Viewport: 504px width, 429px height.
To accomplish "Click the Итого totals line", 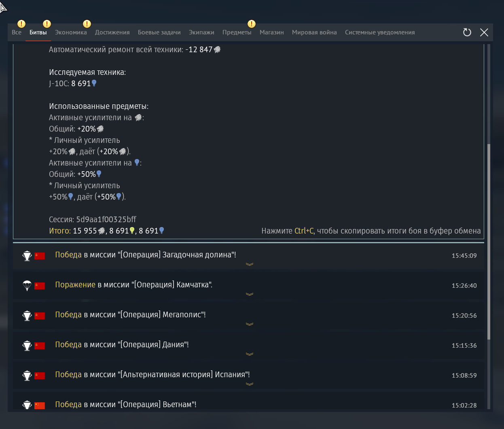I will 107,231.
